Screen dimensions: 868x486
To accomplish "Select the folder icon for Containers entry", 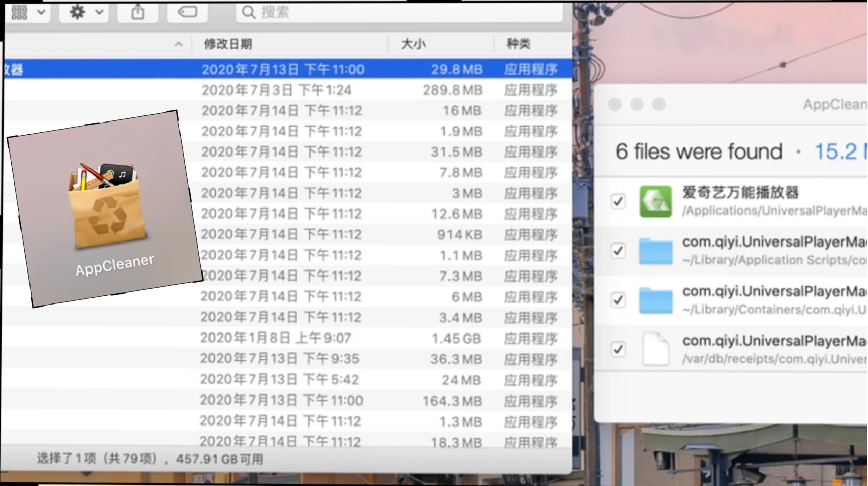I will point(656,299).
